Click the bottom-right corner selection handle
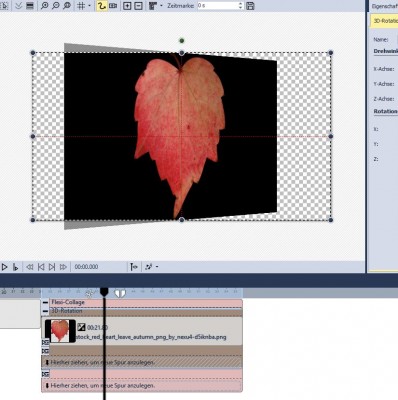Screen dimensions: 398x400 (331, 220)
